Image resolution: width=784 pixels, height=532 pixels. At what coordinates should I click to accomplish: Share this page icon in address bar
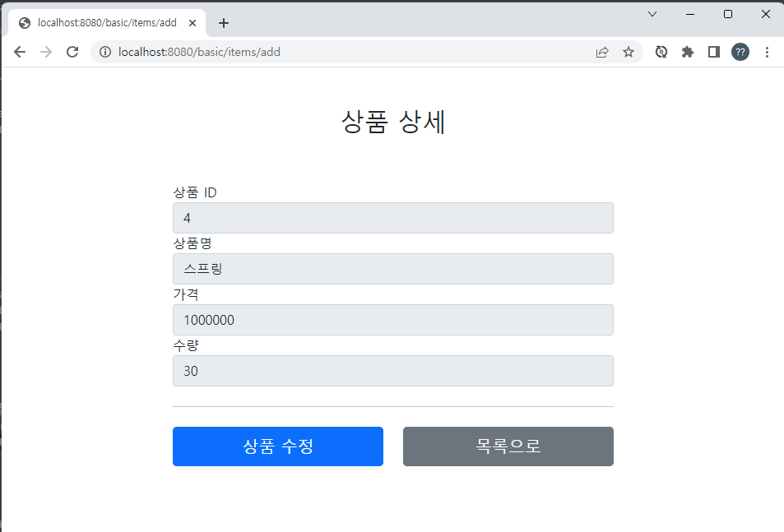pyautogui.click(x=602, y=52)
